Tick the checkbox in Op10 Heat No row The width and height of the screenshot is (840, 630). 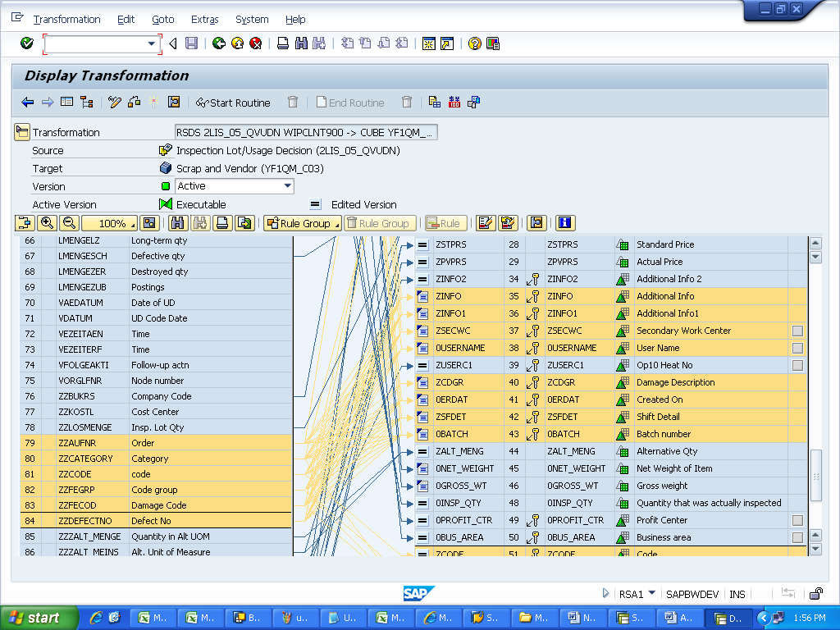pyautogui.click(x=797, y=365)
